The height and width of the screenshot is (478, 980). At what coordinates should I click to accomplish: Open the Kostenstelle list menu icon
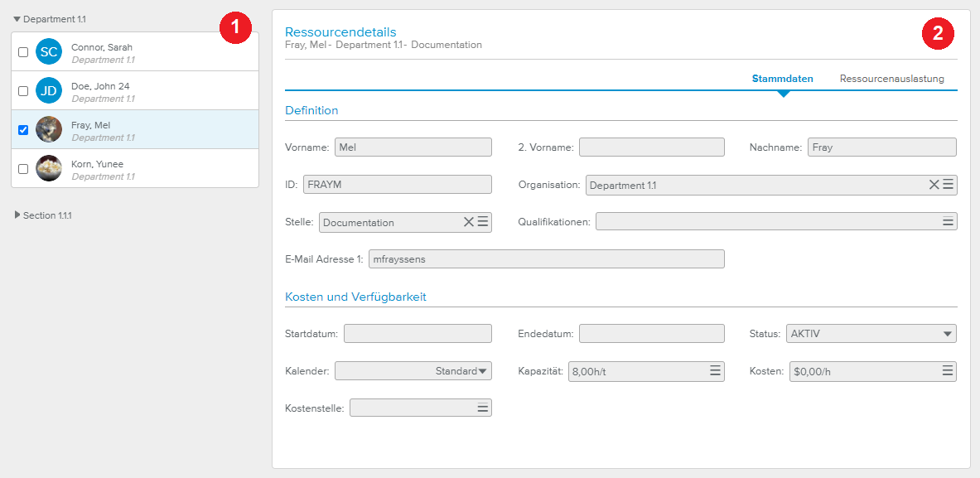(x=483, y=408)
